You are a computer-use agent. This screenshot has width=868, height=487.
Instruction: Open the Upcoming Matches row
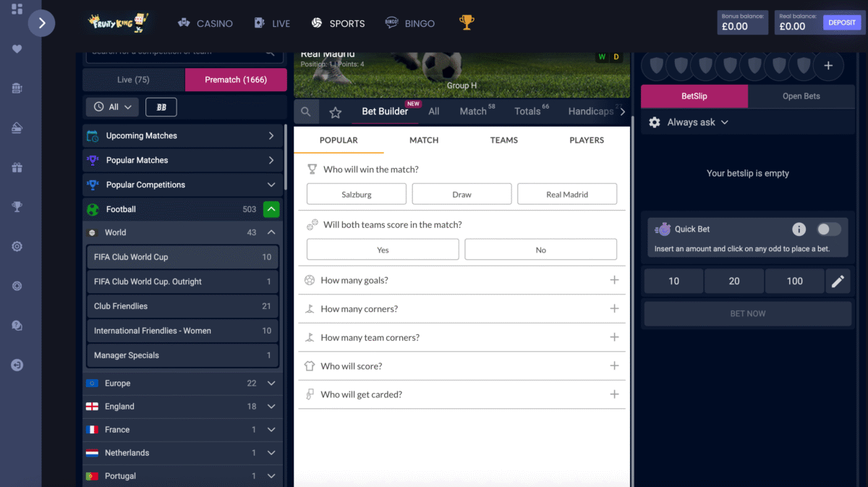182,136
